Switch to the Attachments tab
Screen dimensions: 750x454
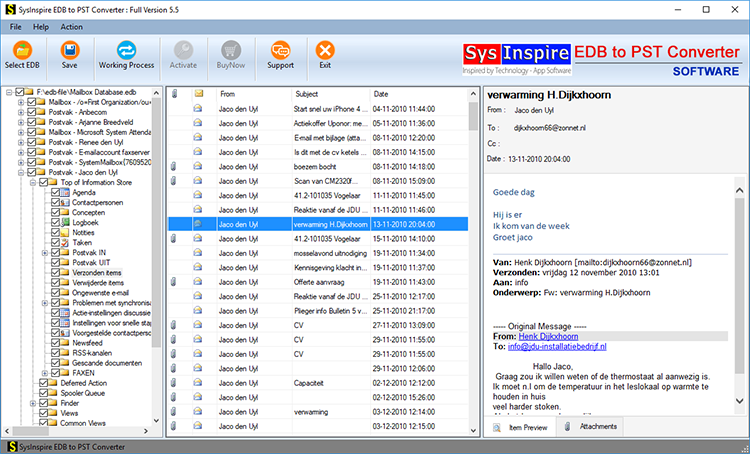click(x=591, y=426)
